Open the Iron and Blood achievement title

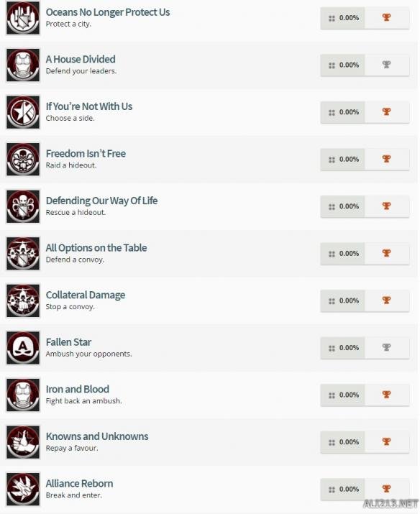click(x=78, y=389)
